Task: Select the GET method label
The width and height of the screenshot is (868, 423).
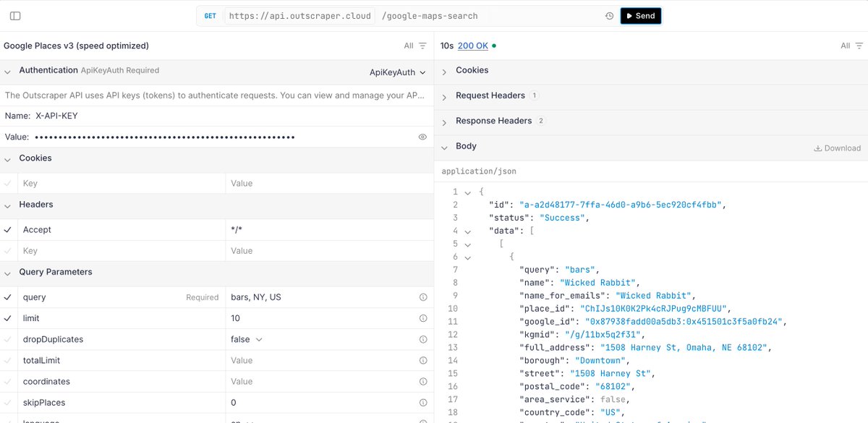Action: pyautogui.click(x=210, y=16)
